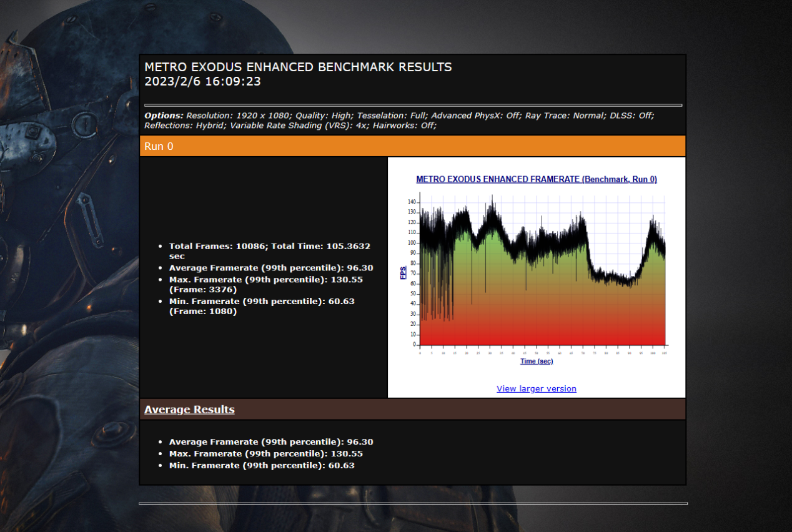Open the View larger version link

tap(537, 388)
